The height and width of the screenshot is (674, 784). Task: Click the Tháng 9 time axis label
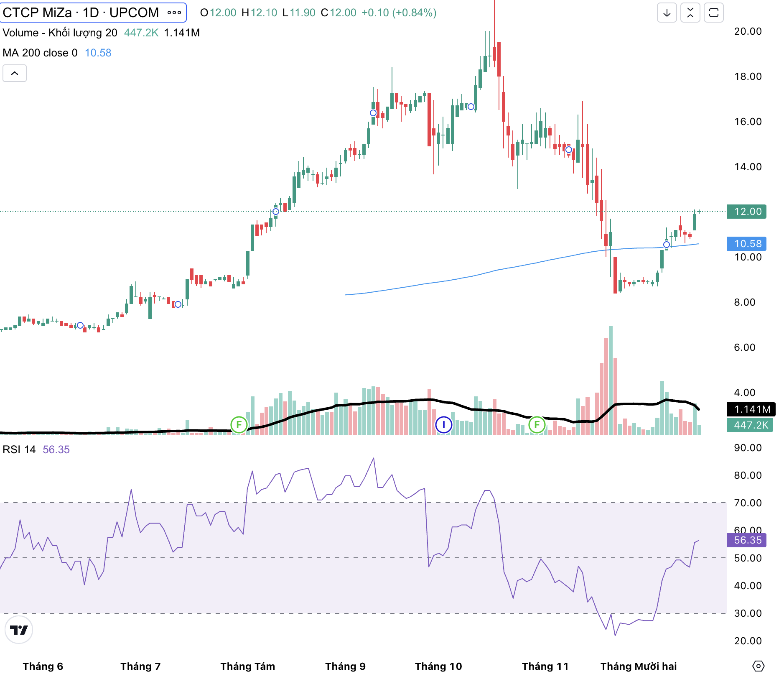point(345,666)
